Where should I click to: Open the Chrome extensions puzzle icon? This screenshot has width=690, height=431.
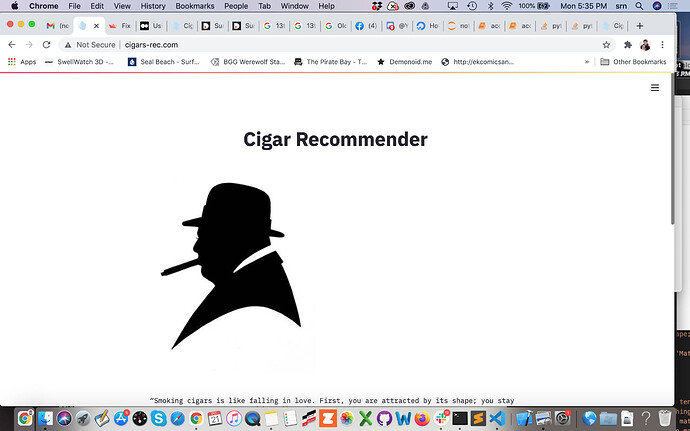[628, 44]
